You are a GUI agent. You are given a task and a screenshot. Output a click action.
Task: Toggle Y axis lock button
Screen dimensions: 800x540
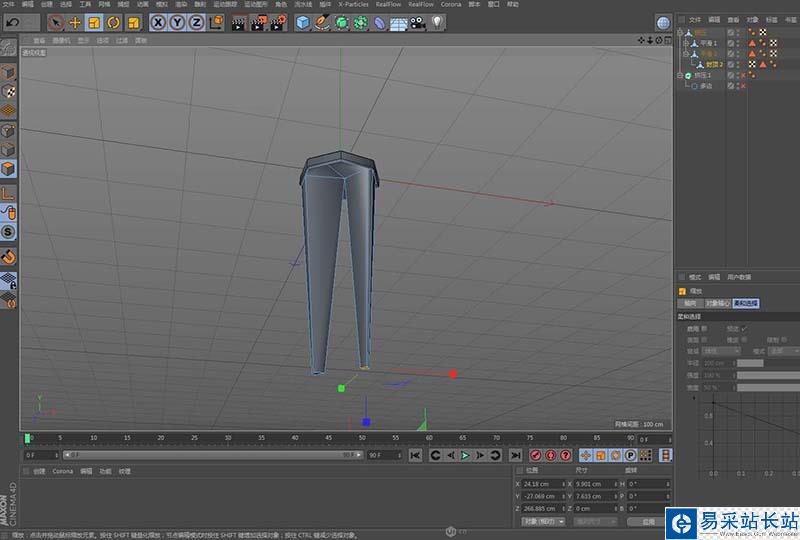tap(177, 22)
